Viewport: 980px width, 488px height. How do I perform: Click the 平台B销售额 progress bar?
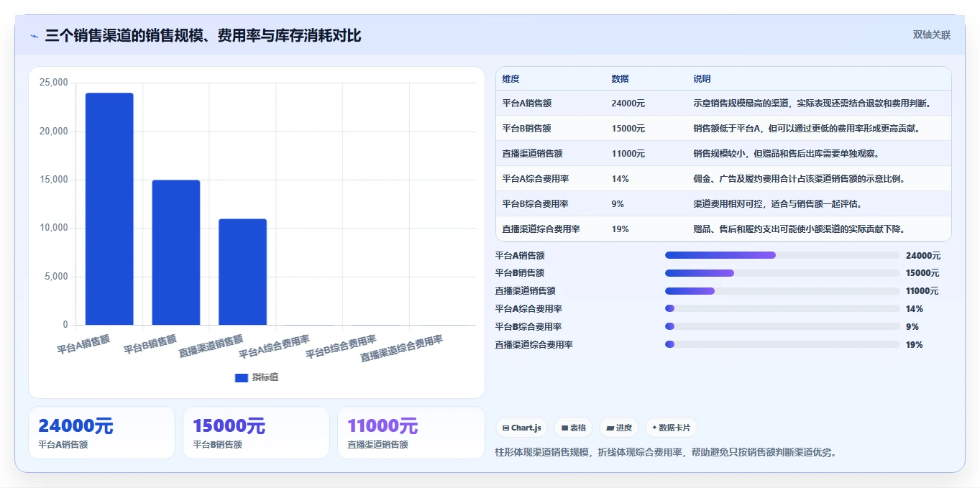782,273
